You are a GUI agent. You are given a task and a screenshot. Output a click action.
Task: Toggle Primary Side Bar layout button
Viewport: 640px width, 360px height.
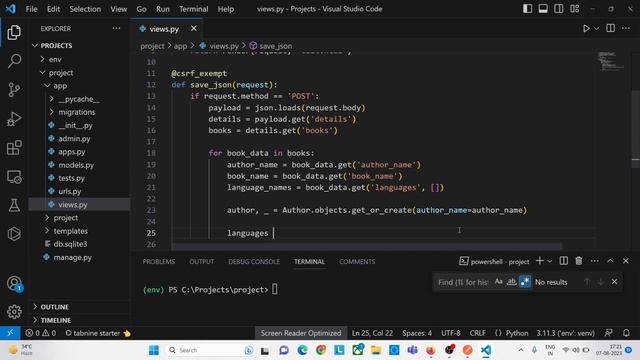[x=527, y=9]
